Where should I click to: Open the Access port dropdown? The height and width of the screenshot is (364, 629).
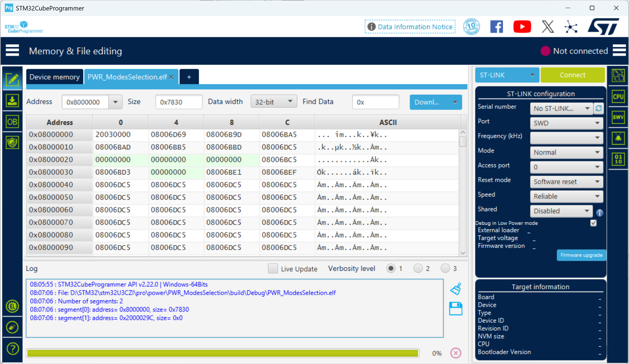click(x=566, y=167)
